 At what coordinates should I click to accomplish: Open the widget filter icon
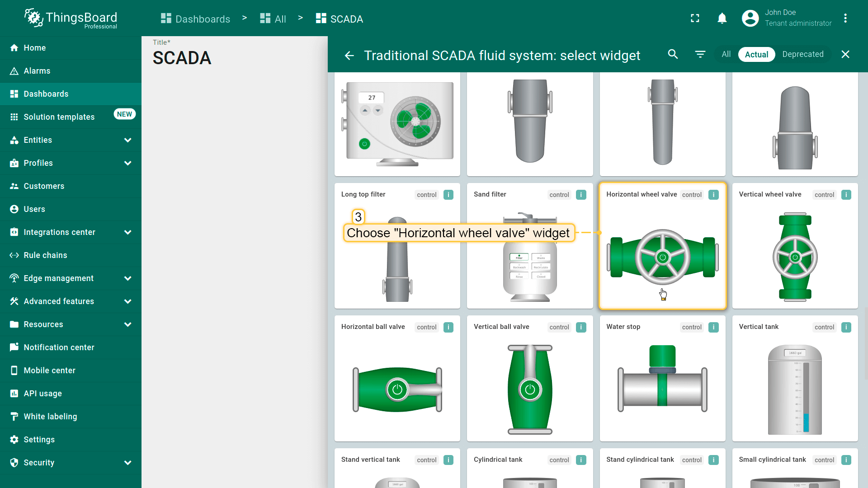tap(700, 54)
